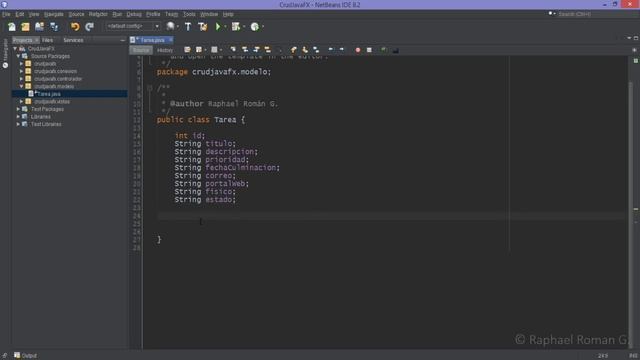
Task: Click the Output icon in status bar
Action: pyautogui.click(x=17, y=355)
